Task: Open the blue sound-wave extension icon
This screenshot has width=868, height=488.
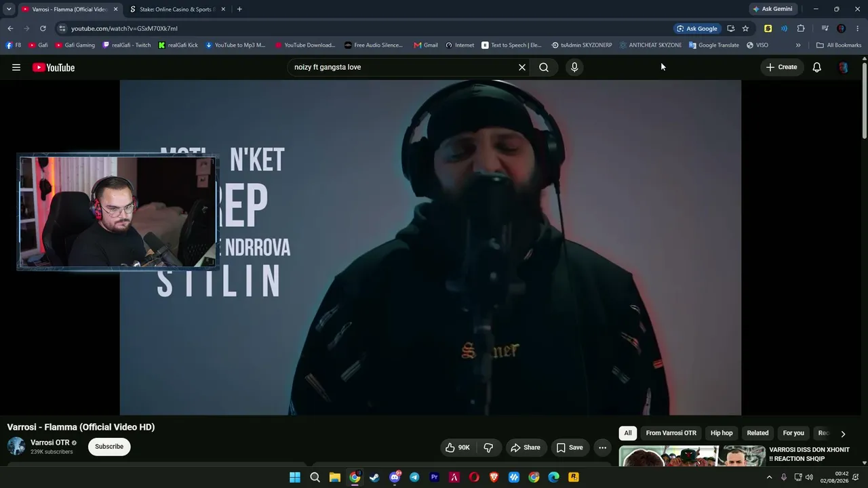Action: (x=784, y=28)
